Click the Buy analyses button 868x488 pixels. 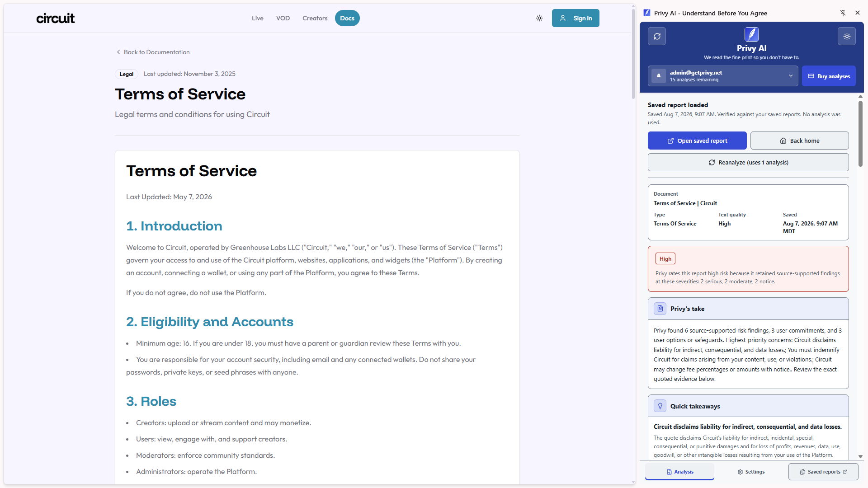829,76
